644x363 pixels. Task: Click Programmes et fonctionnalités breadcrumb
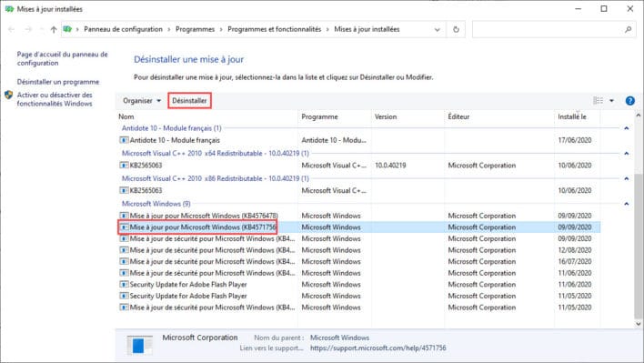click(x=275, y=29)
